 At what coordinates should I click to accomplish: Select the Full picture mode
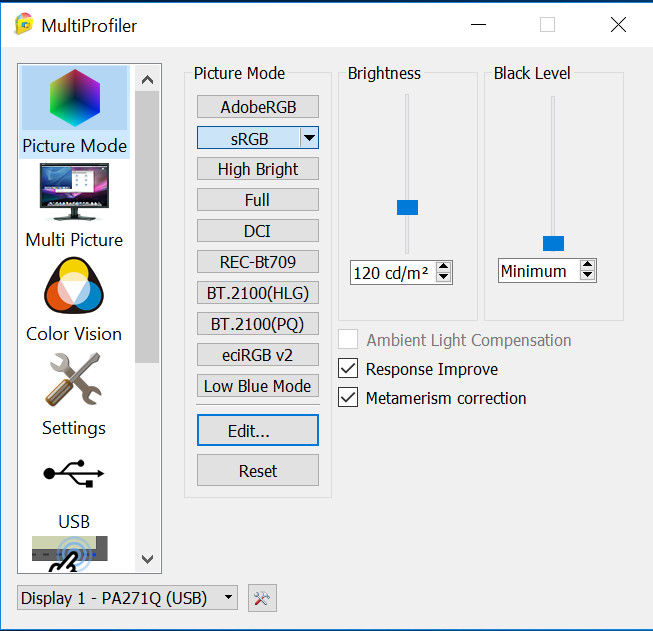click(x=258, y=200)
